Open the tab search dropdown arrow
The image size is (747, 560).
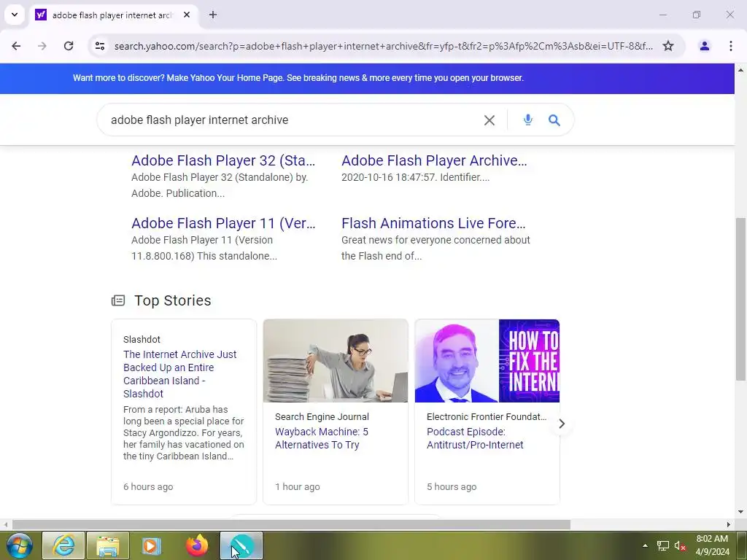click(15, 15)
